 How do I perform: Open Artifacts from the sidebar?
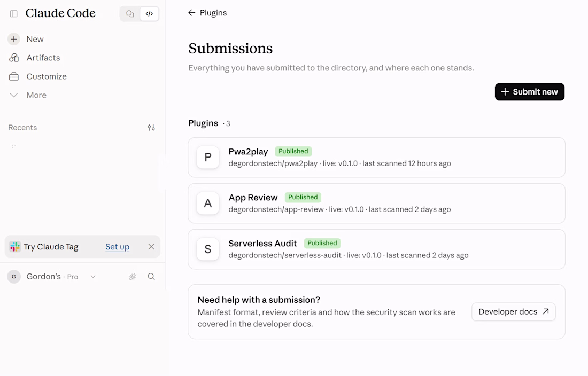[x=43, y=58]
